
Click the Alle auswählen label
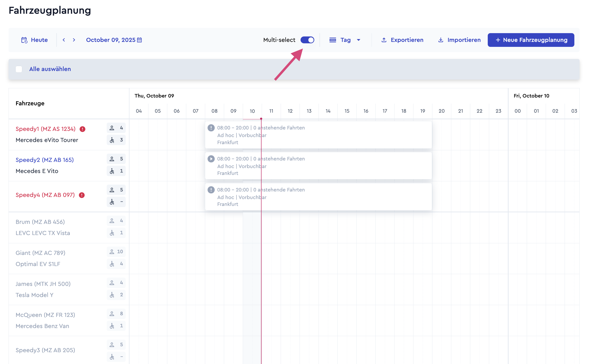point(50,69)
